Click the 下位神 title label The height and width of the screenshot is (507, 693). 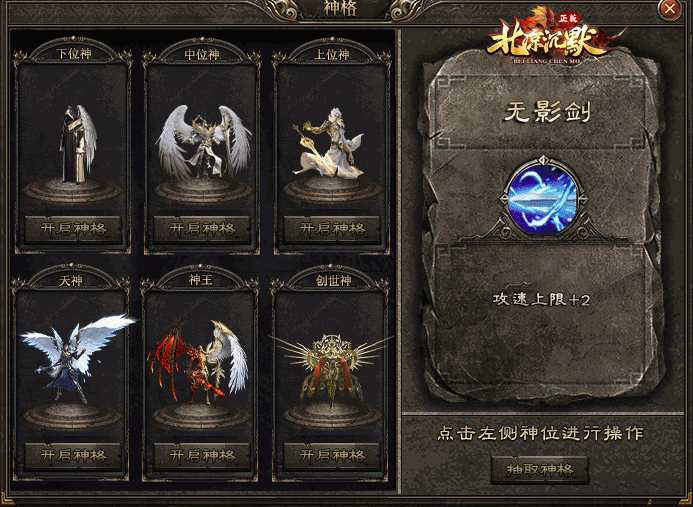click(x=74, y=54)
